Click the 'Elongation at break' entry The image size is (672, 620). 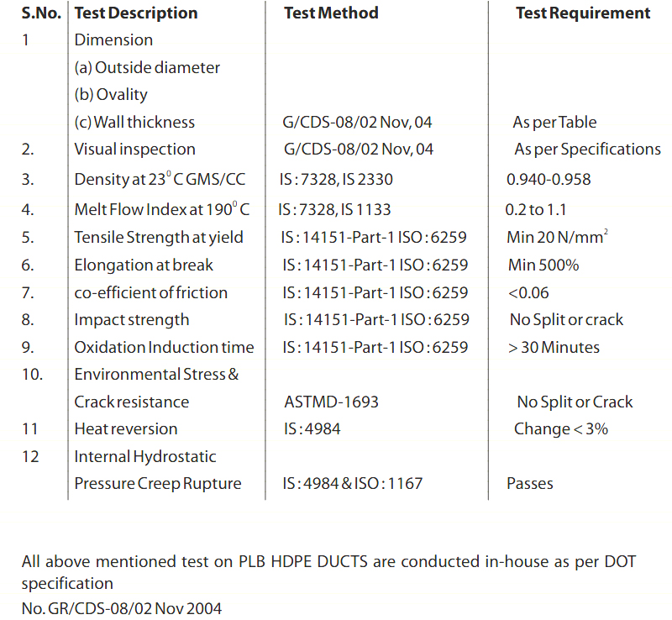coord(144,265)
